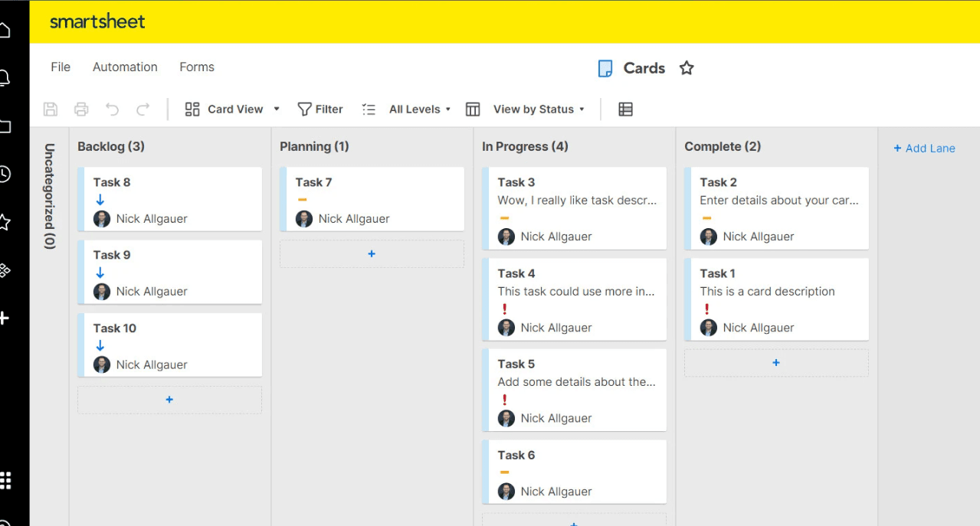Image resolution: width=980 pixels, height=526 pixels.
Task: Open the Filter funnel tool
Action: 320,109
